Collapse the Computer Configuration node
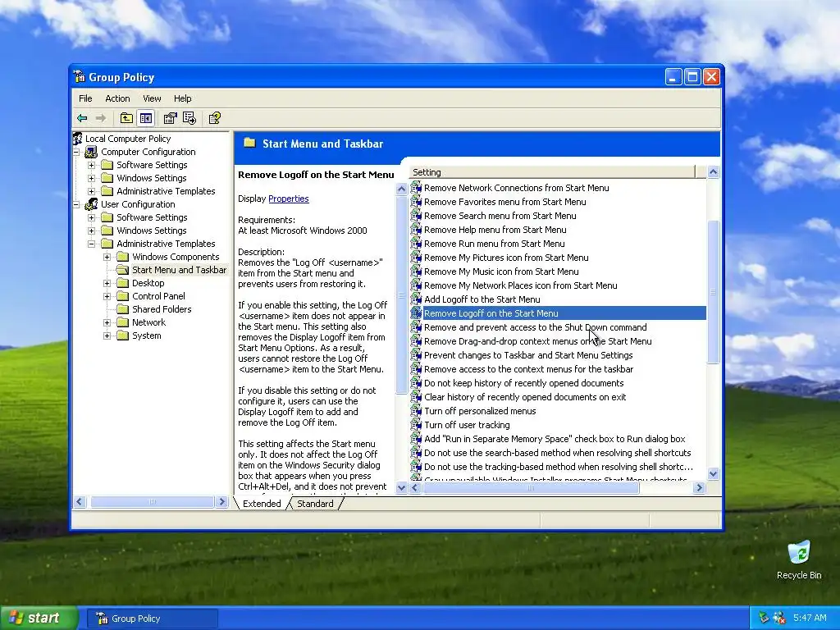 pos(76,152)
